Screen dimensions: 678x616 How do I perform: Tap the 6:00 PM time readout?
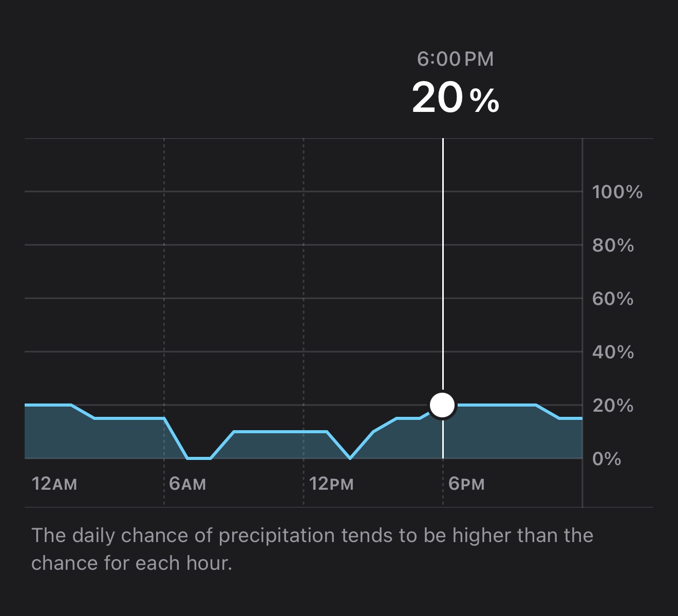[x=456, y=59]
